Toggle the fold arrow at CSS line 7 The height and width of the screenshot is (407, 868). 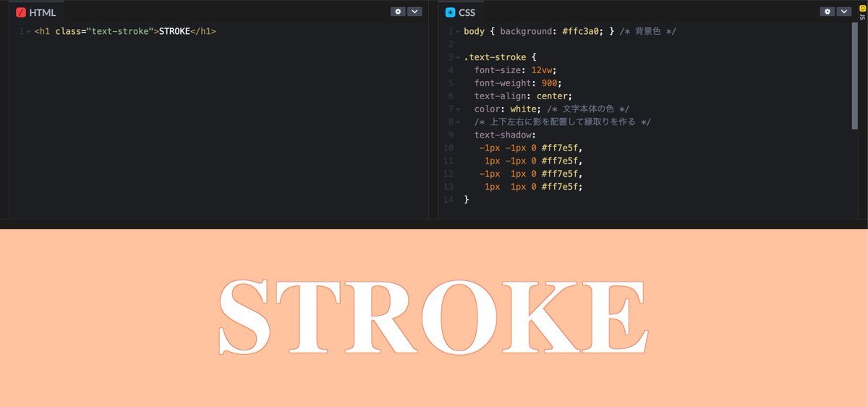[x=458, y=109]
